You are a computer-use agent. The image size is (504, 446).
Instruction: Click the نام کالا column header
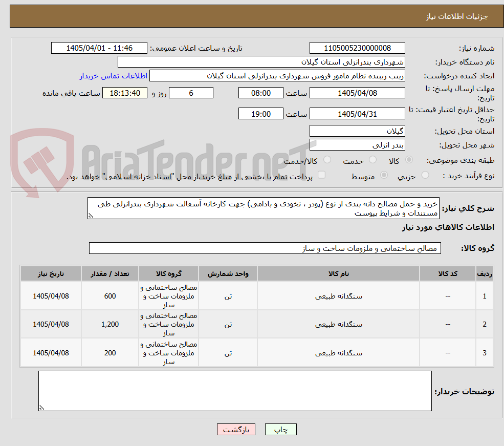338,273
